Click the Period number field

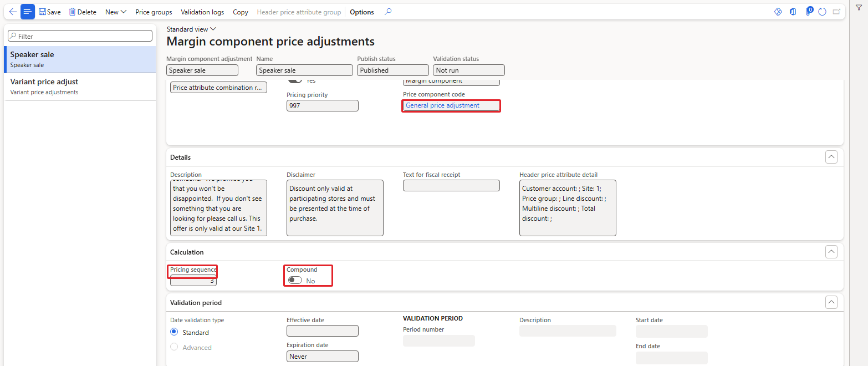click(x=439, y=340)
